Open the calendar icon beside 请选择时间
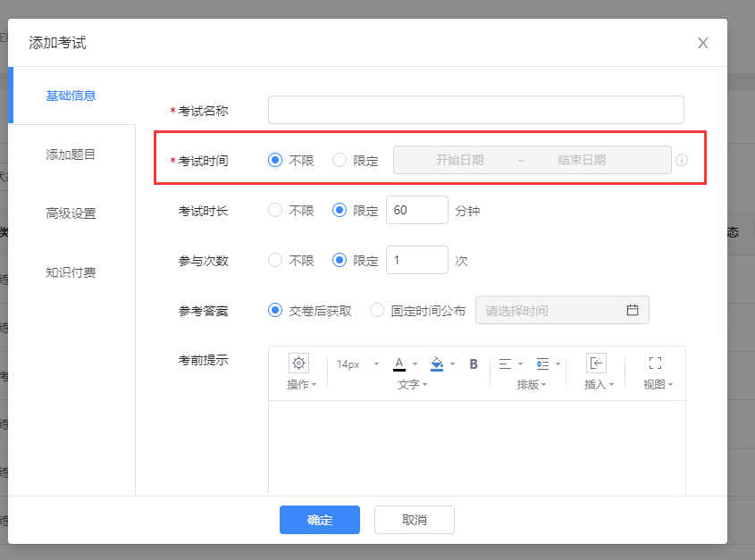Viewport: 755px width, 560px height. pyautogui.click(x=633, y=310)
